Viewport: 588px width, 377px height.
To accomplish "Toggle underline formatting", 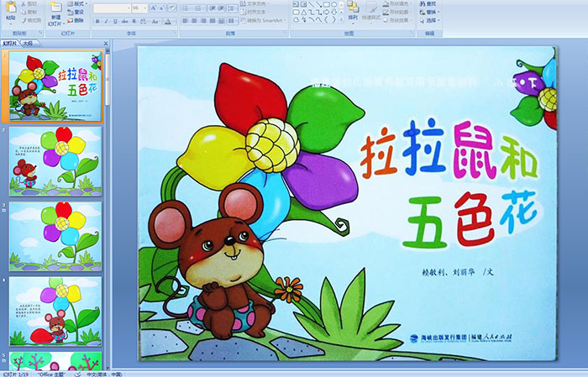I will [115, 21].
